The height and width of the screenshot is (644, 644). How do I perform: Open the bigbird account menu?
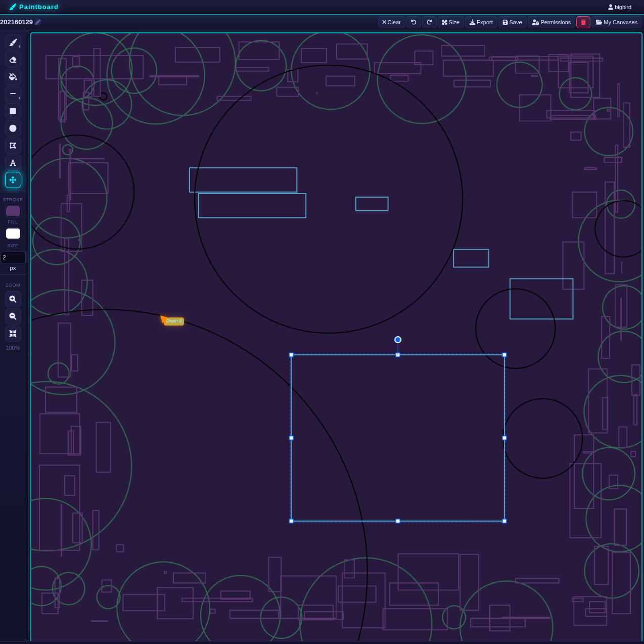click(x=619, y=7)
